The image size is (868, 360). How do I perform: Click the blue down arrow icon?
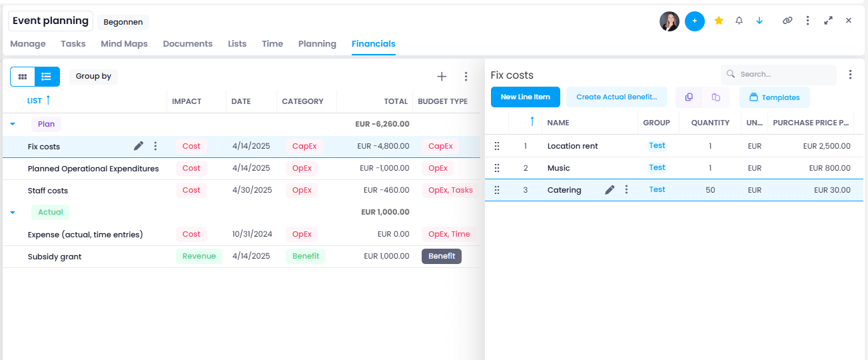(759, 21)
